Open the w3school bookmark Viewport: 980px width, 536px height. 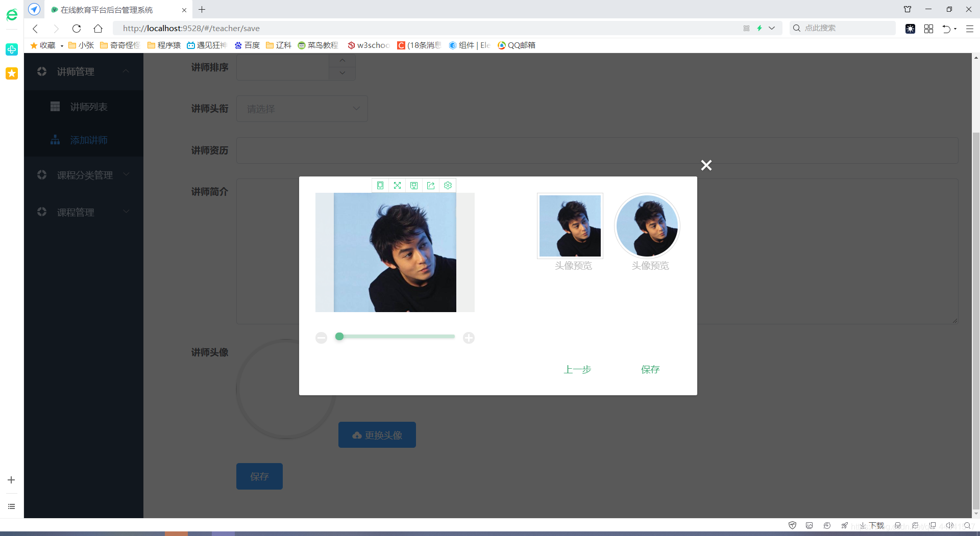point(369,45)
